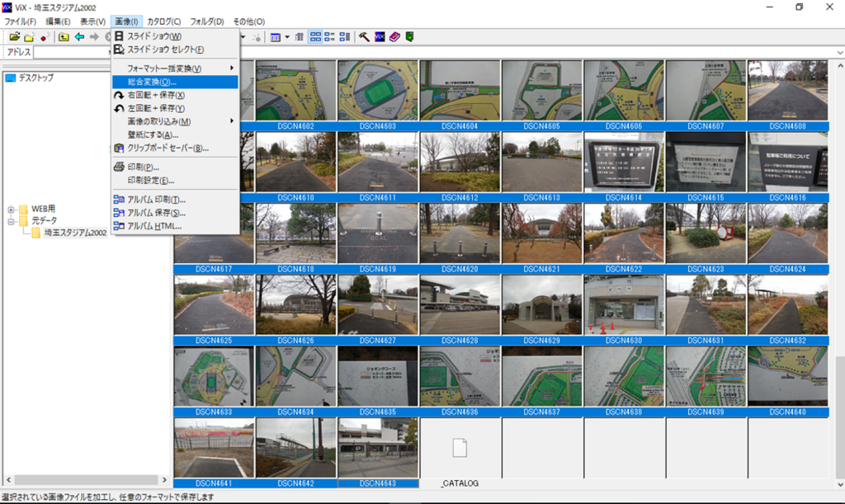The height and width of the screenshot is (504, 845).
Task: Click thumbnail DSCN4643 building
Action: point(378,448)
